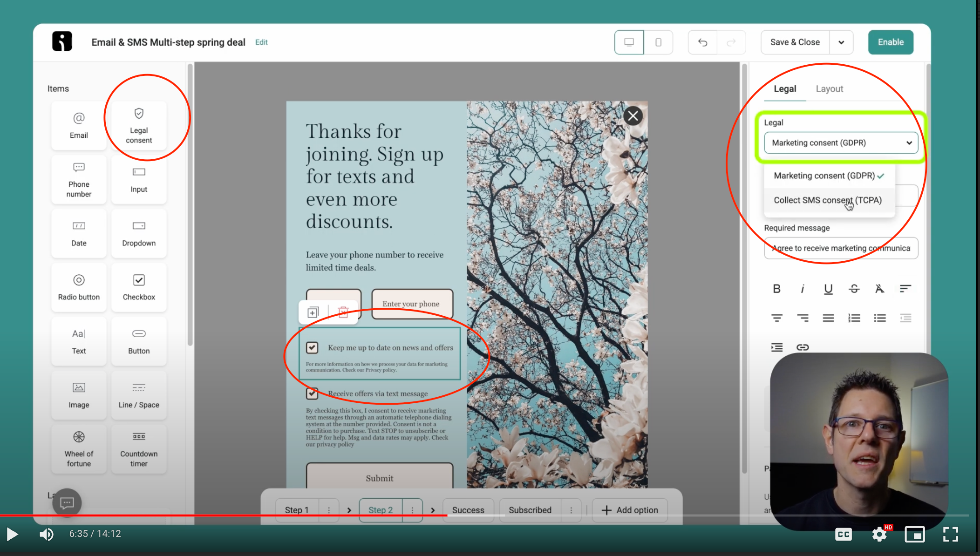Redo the last change
Viewport: 980px width, 556px height.
(x=731, y=42)
